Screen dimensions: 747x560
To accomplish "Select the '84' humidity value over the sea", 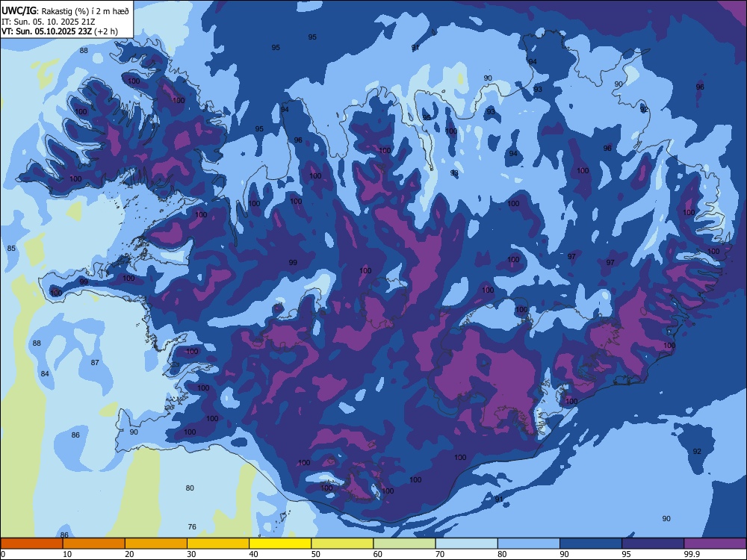I will (45, 374).
